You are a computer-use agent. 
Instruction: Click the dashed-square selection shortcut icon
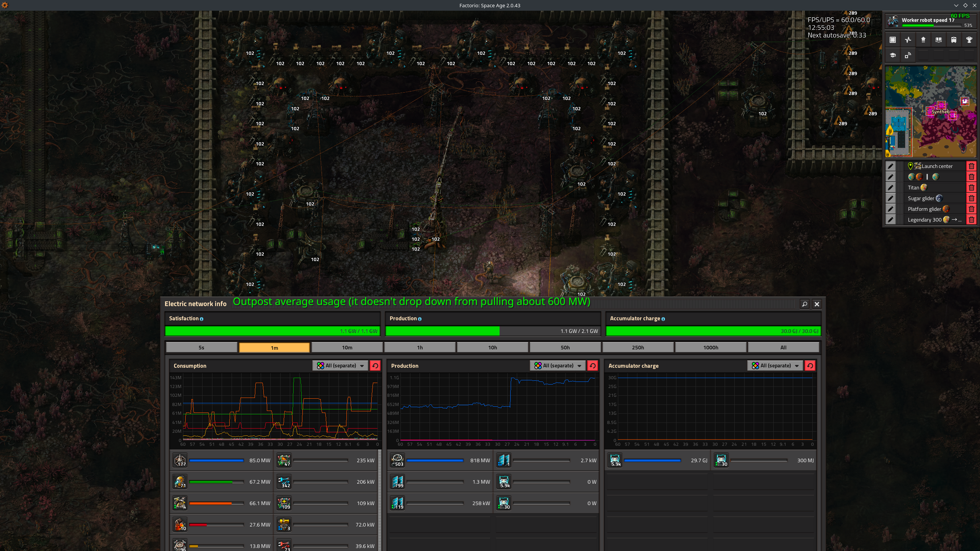tap(893, 40)
